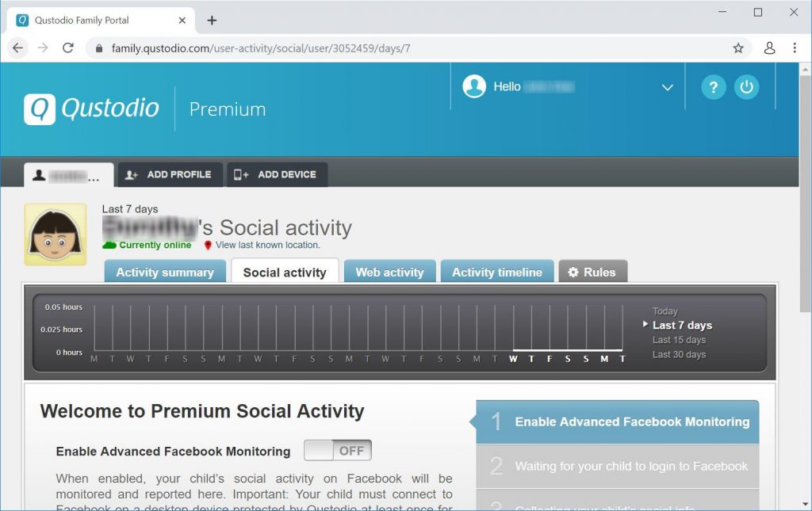Open the Web activity tab
Image resolution: width=812 pixels, height=511 pixels.
(x=389, y=272)
